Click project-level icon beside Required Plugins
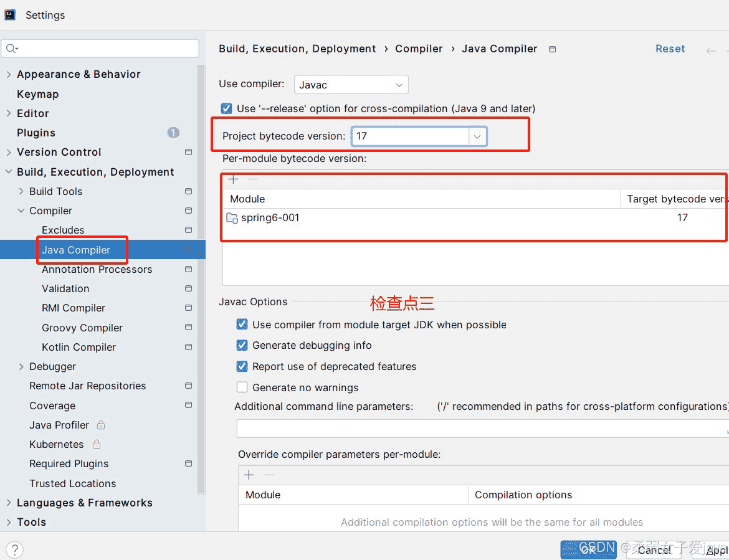This screenshot has width=729, height=560. (188, 463)
